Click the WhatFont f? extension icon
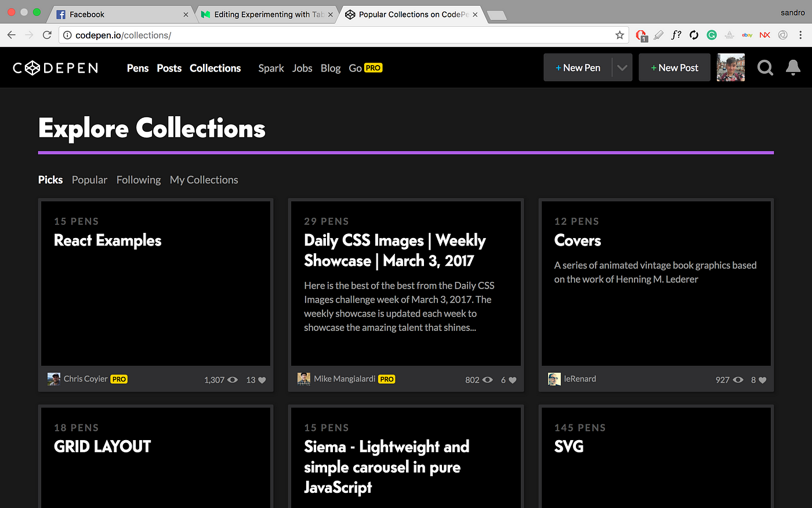 [676, 35]
